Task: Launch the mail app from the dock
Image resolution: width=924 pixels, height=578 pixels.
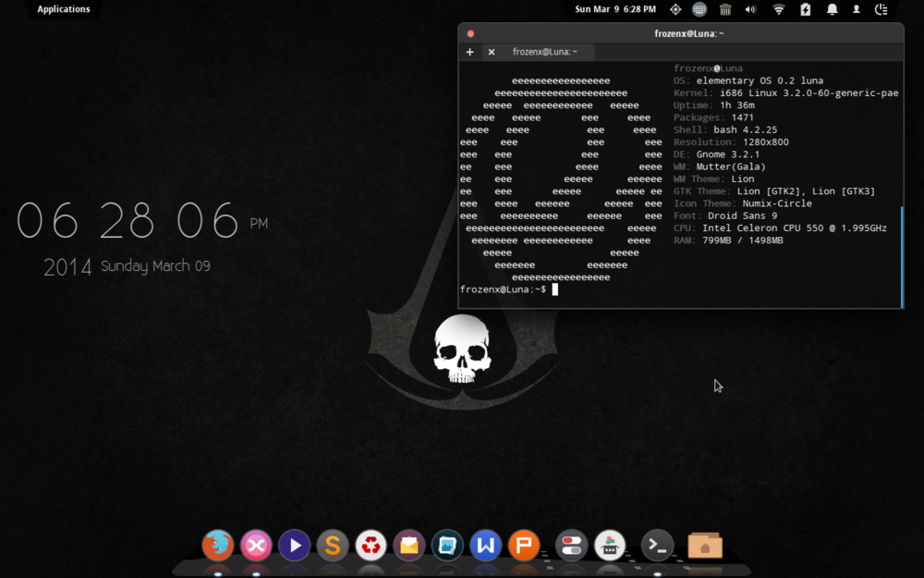Action: tap(408, 546)
